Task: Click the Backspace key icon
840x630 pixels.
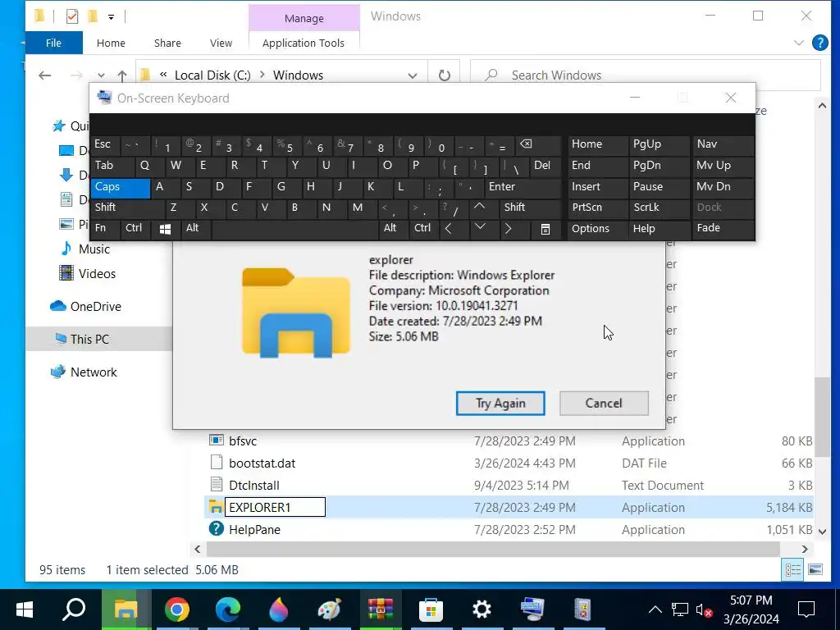Action: (538, 144)
